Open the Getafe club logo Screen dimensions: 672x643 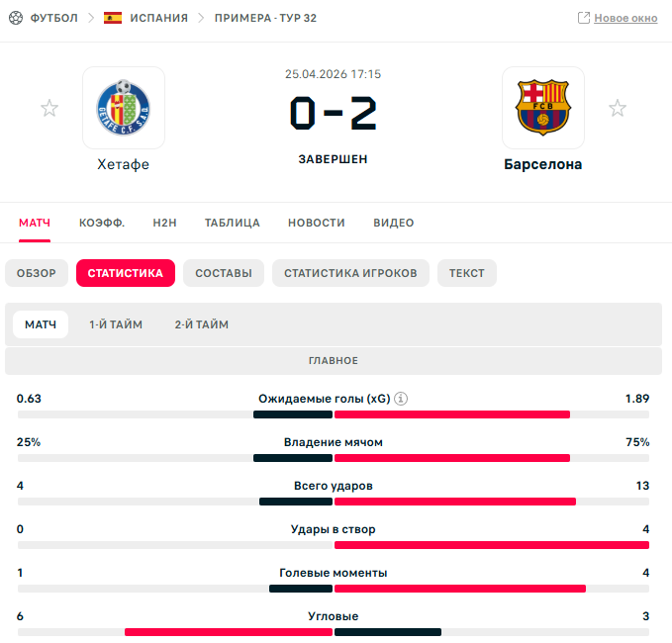pyautogui.click(x=124, y=108)
